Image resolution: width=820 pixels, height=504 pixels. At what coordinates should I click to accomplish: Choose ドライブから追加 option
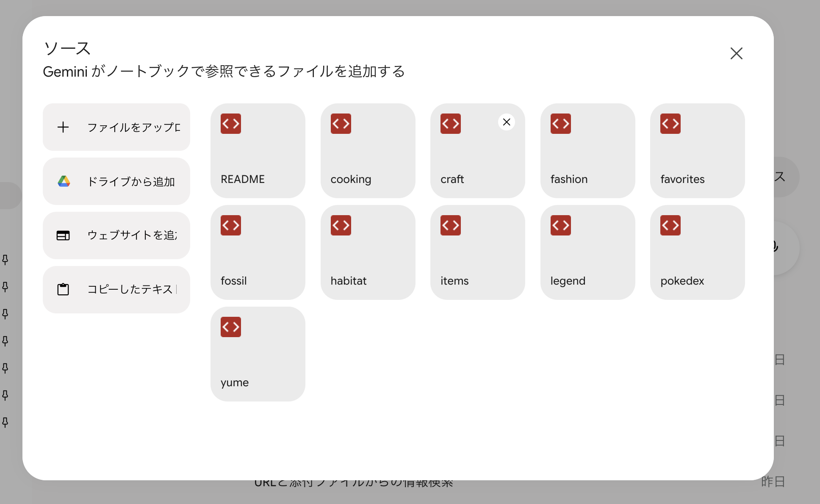click(116, 181)
